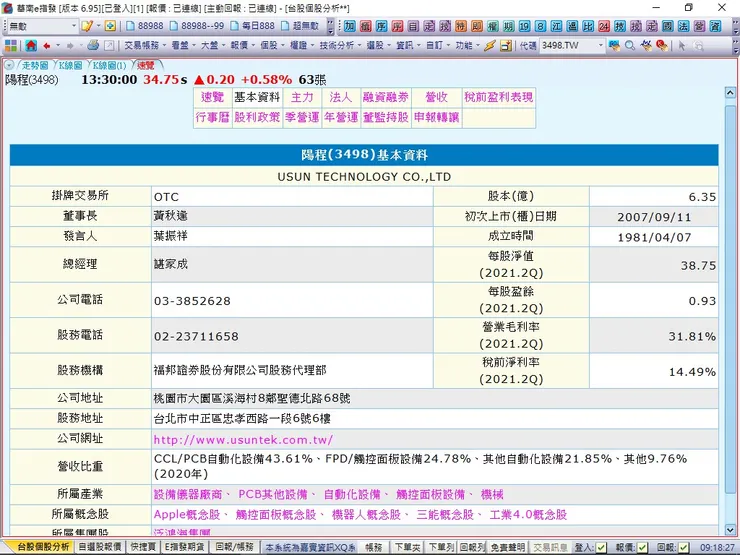The image size is (740, 555).
Task: Toggle the 登入 status checkbox
Action: tap(601, 547)
